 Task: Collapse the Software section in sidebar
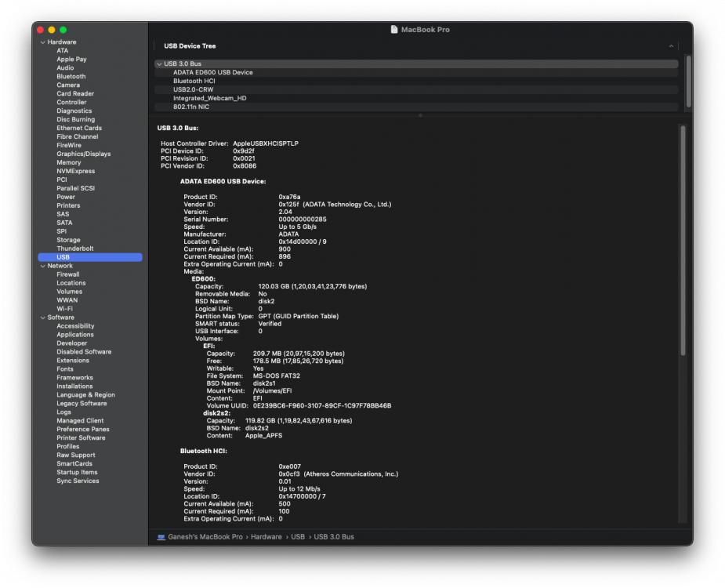(43, 318)
